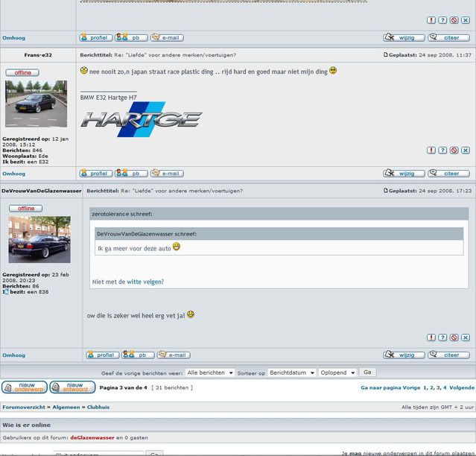This screenshot has width=476, height=456.
Task: Send a pb to DeVrouwVanDeGlazenwasser
Action: tap(138, 355)
